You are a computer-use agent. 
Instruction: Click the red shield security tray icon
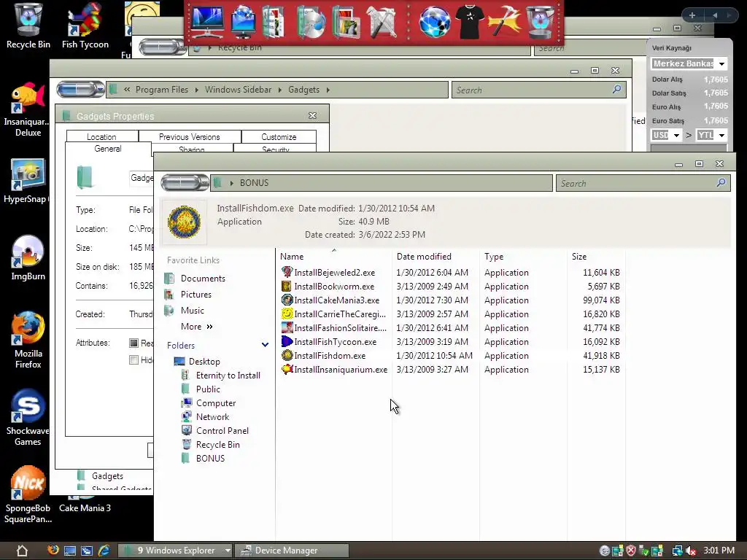point(631,551)
